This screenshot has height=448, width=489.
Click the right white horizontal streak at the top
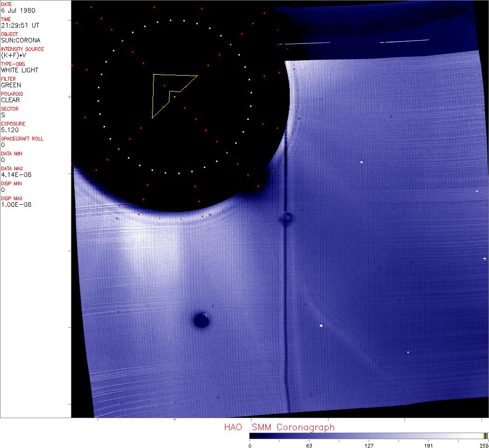click(x=404, y=41)
